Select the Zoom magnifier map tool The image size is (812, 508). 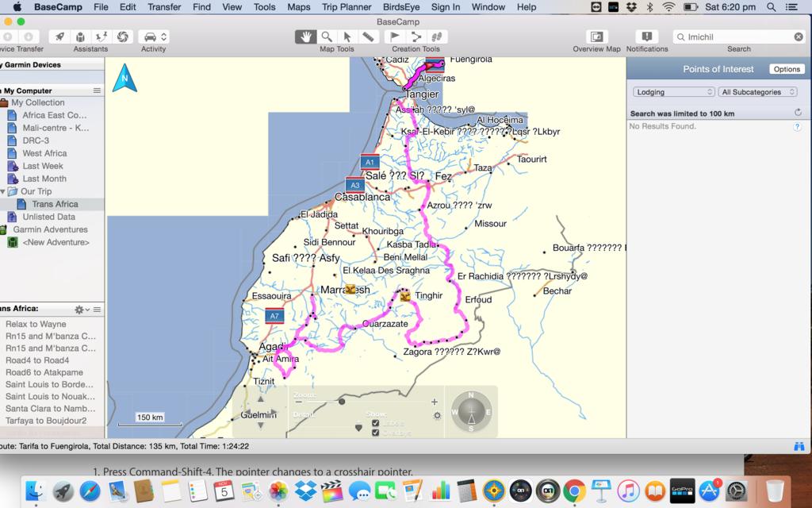pyautogui.click(x=327, y=37)
